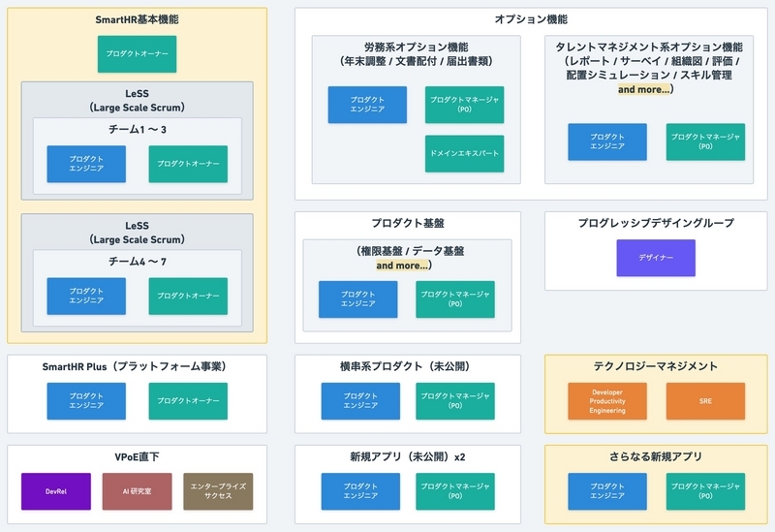Select the プロダクトオーナー box directly under SmartHR基本機能
Screen dimensions: 775x532
point(137,54)
